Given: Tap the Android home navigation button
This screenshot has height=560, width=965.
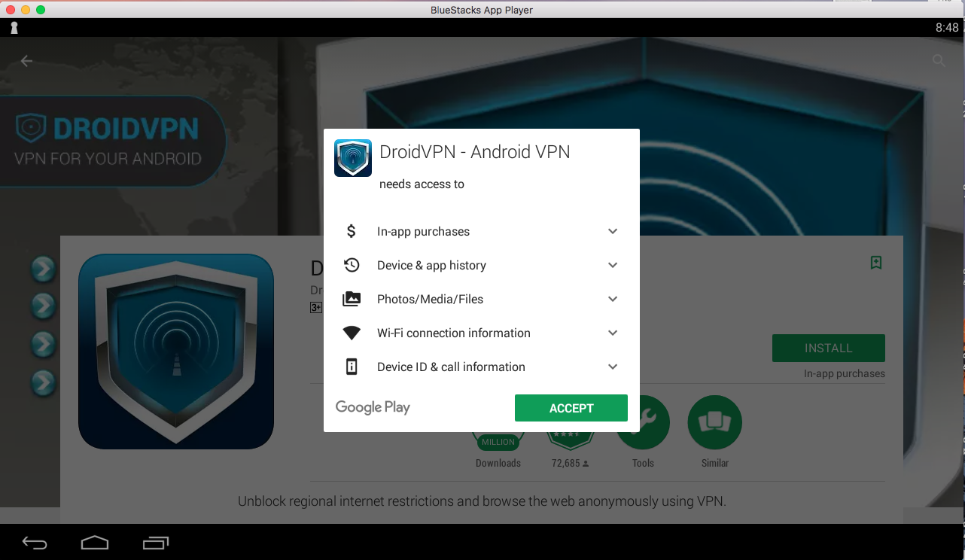Looking at the screenshot, I should click(x=95, y=542).
